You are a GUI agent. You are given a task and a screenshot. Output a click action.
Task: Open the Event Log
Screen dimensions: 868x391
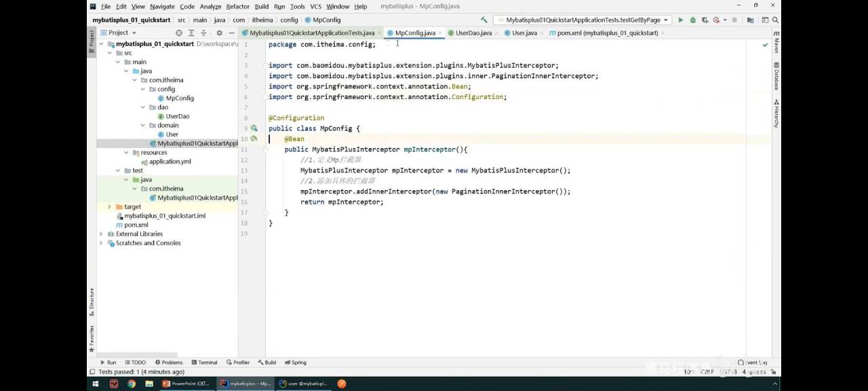click(753, 362)
